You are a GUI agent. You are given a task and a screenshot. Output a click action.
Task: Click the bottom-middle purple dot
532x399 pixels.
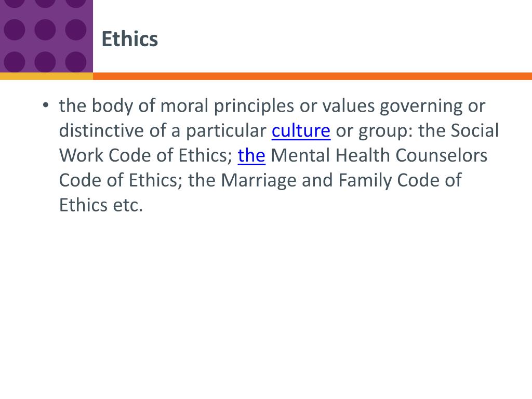45,62
